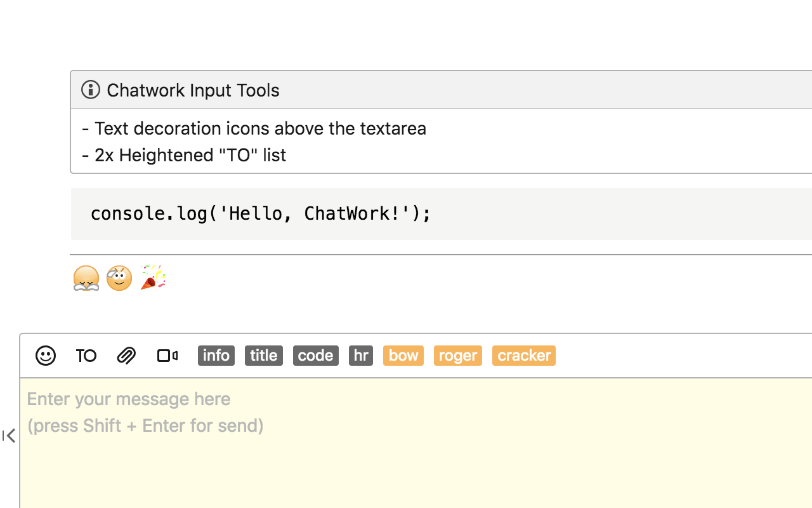Open the TO recipient list
The image size is (812, 508).
pyautogui.click(x=86, y=356)
